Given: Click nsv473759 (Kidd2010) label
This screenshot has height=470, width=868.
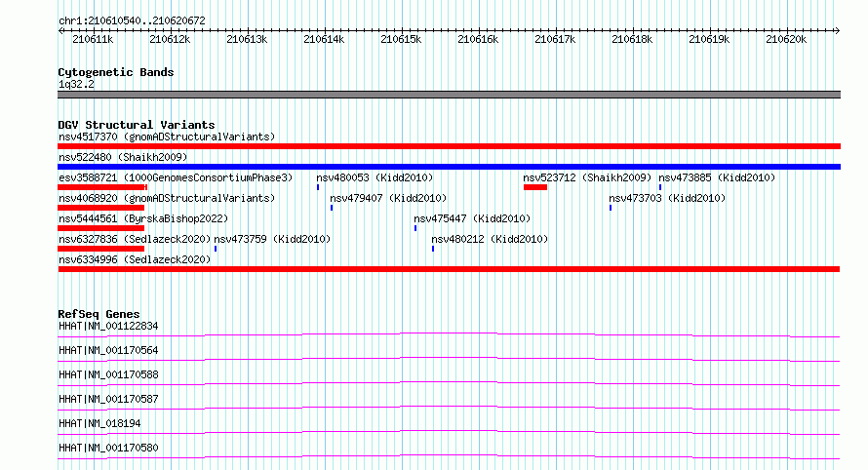Looking at the screenshot, I should pyautogui.click(x=272, y=239).
